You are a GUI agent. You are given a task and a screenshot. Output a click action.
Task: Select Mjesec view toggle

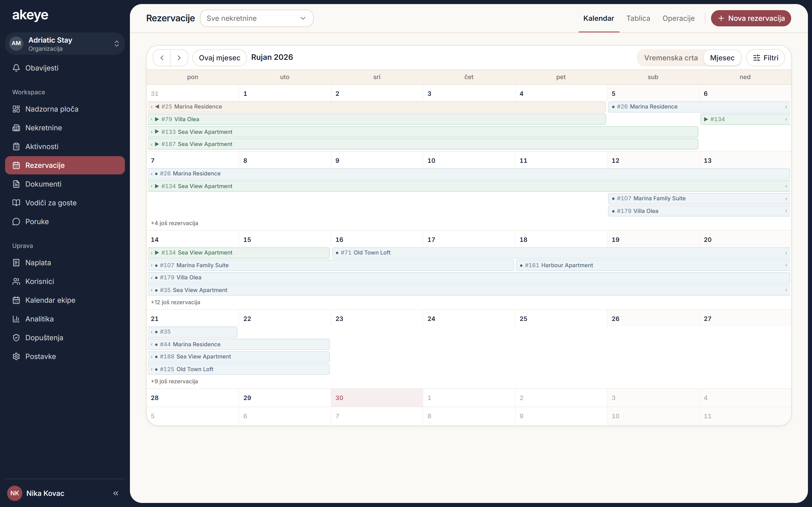722,58
